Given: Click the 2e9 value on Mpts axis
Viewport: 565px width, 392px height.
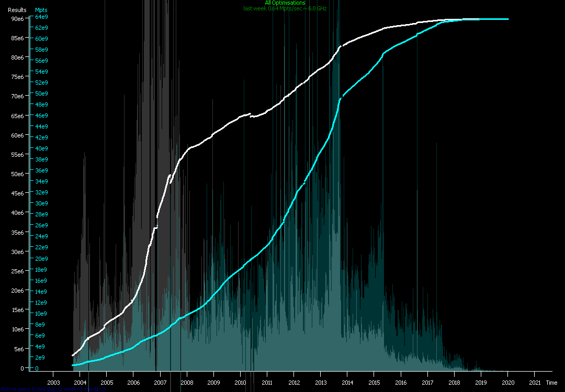Looking at the screenshot, I should coord(41,358).
